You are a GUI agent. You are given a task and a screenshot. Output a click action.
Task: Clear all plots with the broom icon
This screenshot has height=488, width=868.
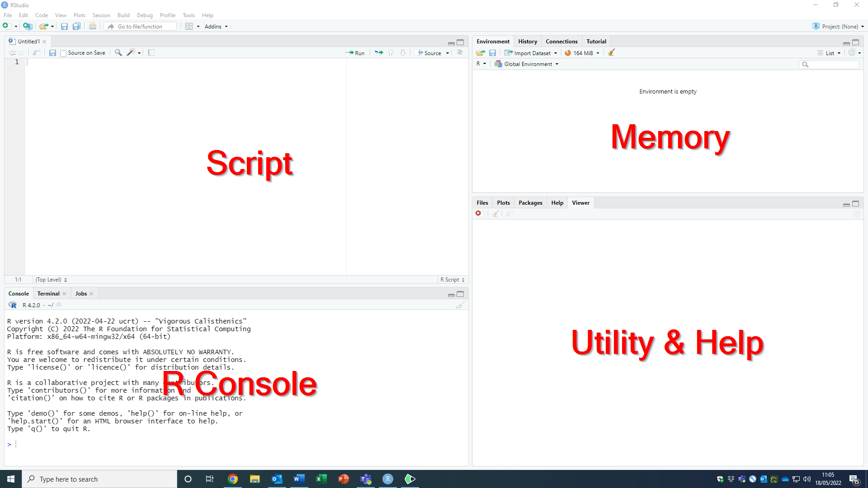pos(496,213)
